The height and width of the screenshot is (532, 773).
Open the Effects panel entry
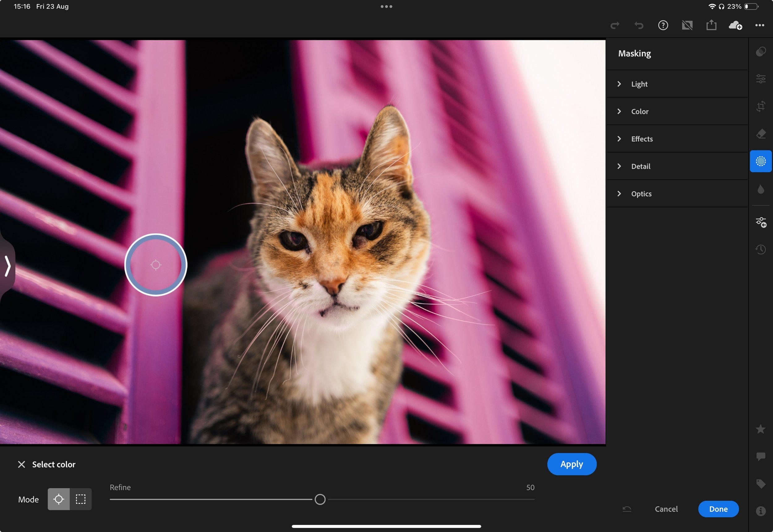click(x=641, y=139)
